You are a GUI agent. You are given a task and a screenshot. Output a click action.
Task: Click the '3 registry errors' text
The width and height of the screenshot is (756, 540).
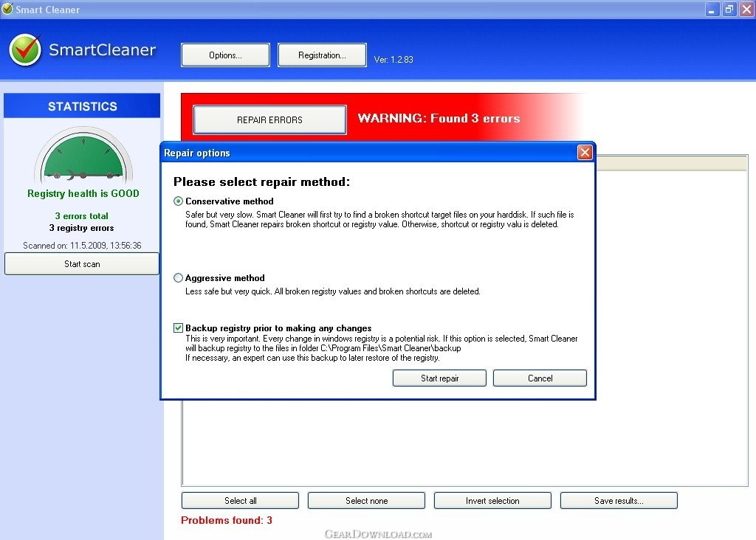click(x=81, y=228)
